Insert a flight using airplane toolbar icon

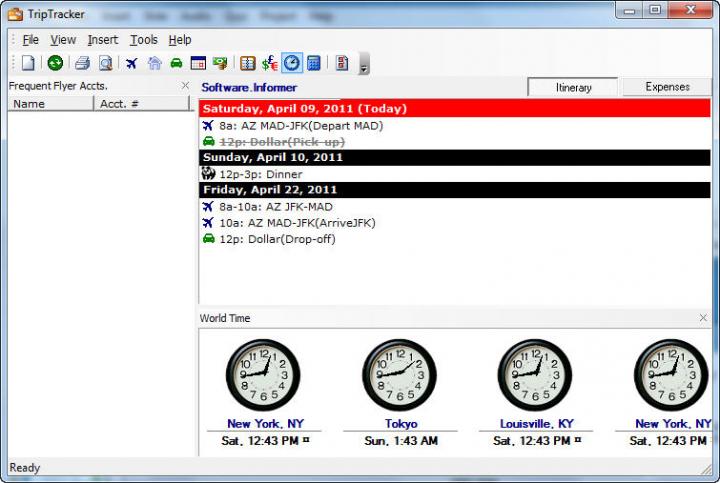(131, 63)
